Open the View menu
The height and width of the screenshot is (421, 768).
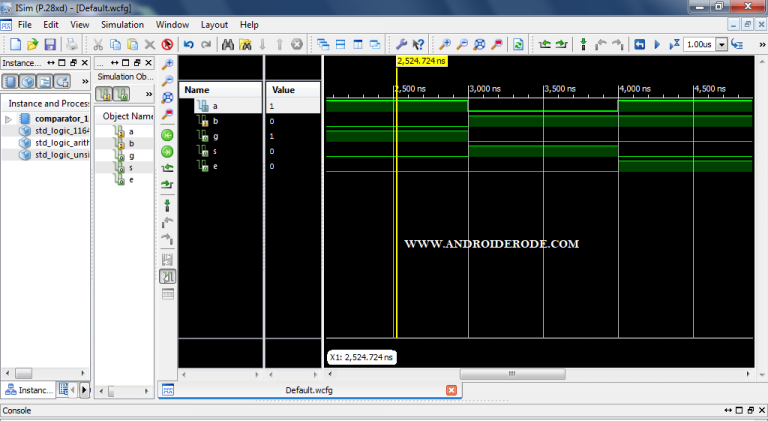(79, 24)
